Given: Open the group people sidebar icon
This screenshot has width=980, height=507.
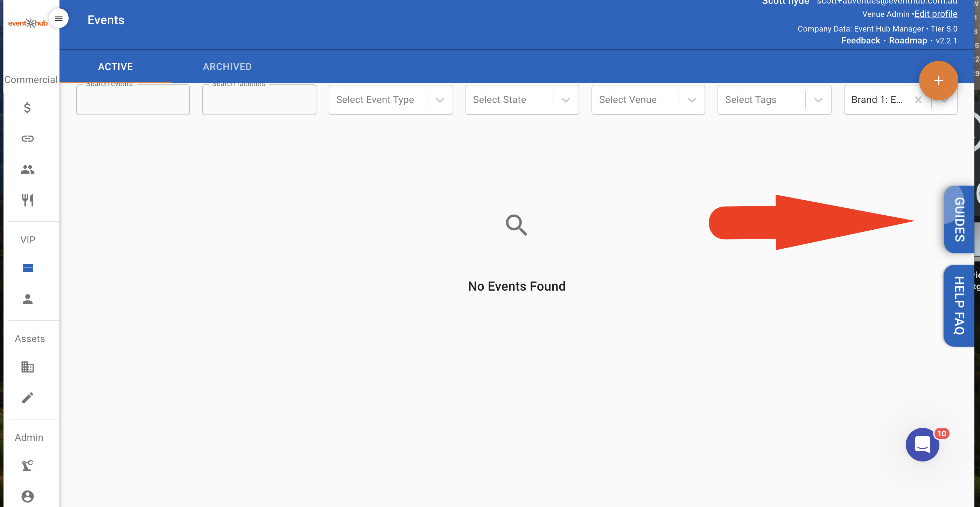Looking at the screenshot, I should (x=27, y=169).
